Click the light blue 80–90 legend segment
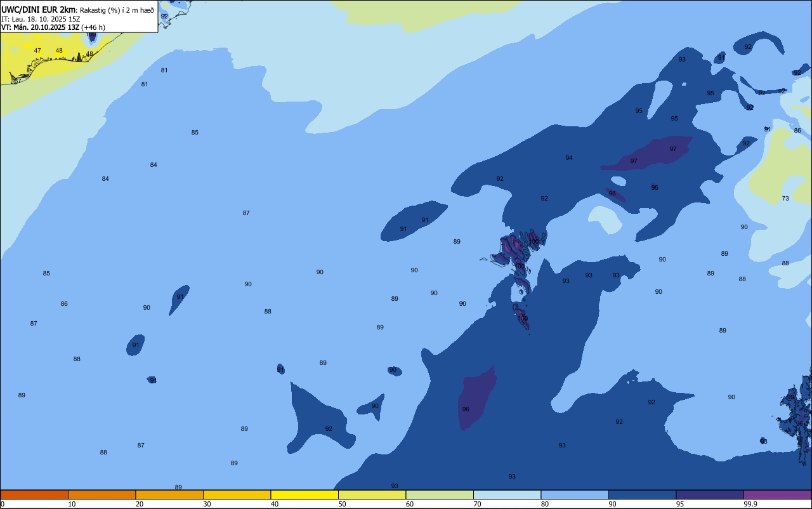Screen dimensions: 812x509 575,494
